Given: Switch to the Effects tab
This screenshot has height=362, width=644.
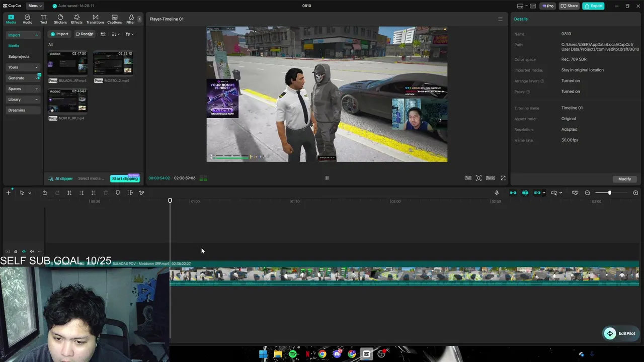Looking at the screenshot, I should [76, 19].
